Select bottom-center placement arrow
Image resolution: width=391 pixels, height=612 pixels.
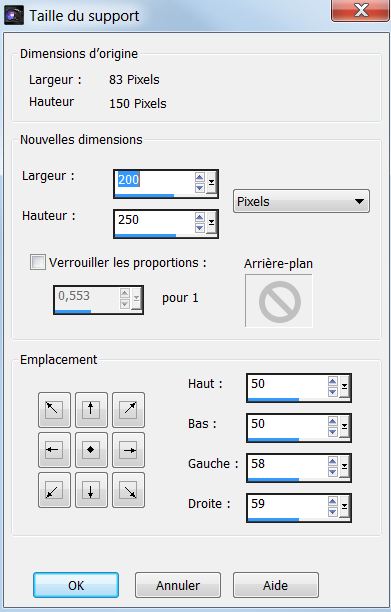point(91,490)
